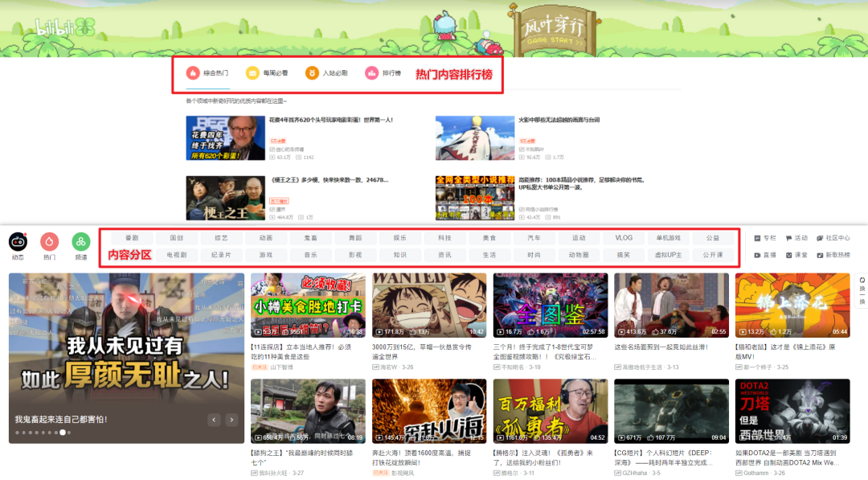Open the 新歌热榜 link
The height and width of the screenshot is (480, 868).
click(833, 255)
